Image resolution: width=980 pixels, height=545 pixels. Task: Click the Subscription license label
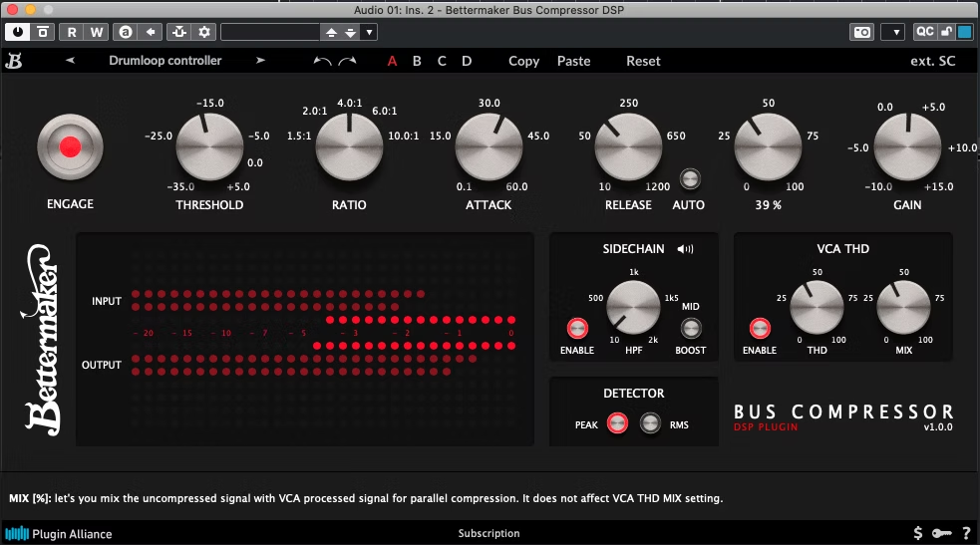489,533
